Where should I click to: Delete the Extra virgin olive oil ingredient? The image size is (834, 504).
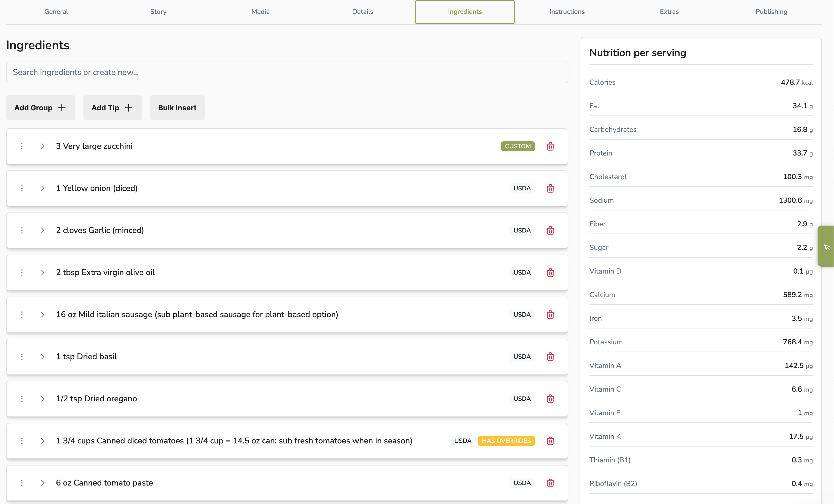pyautogui.click(x=550, y=273)
